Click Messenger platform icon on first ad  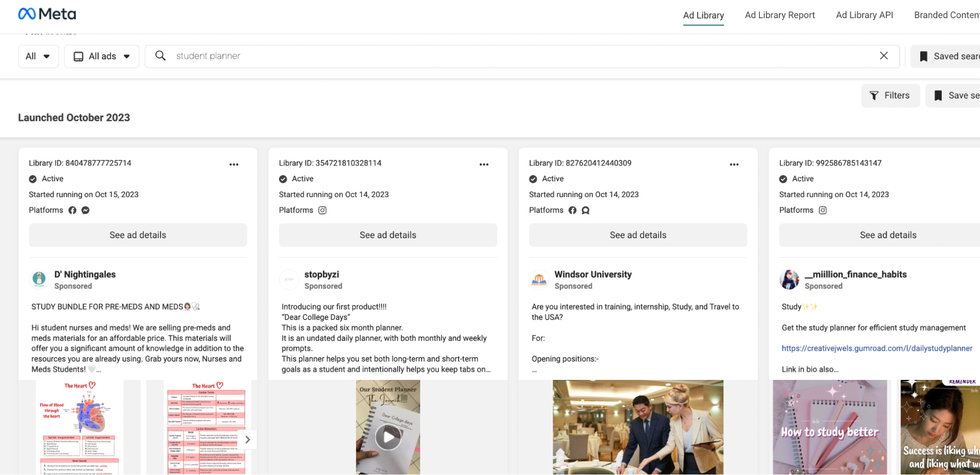pyautogui.click(x=85, y=210)
